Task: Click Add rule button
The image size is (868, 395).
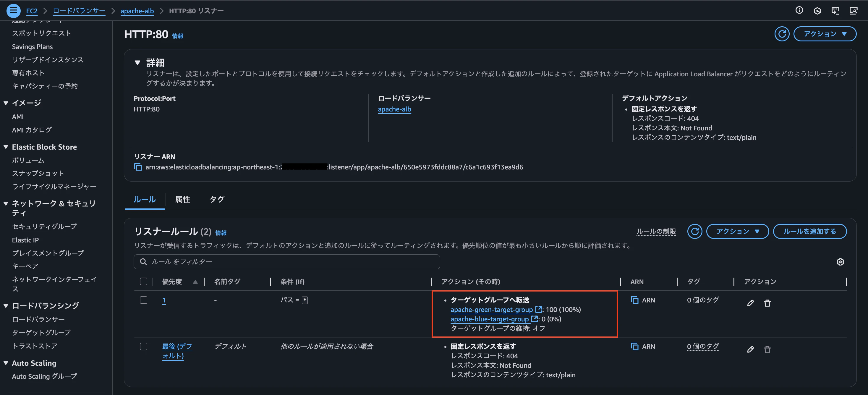Action: (809, 231)
